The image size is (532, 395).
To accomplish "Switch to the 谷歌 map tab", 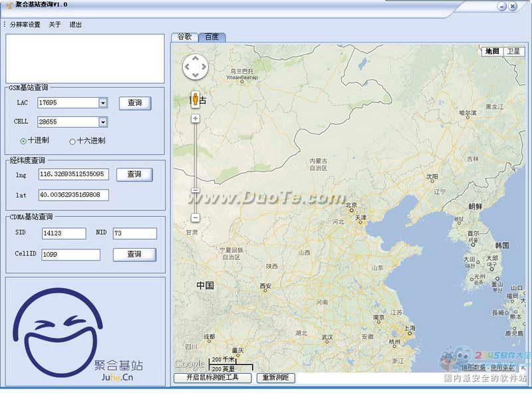I will click(185, 37).
